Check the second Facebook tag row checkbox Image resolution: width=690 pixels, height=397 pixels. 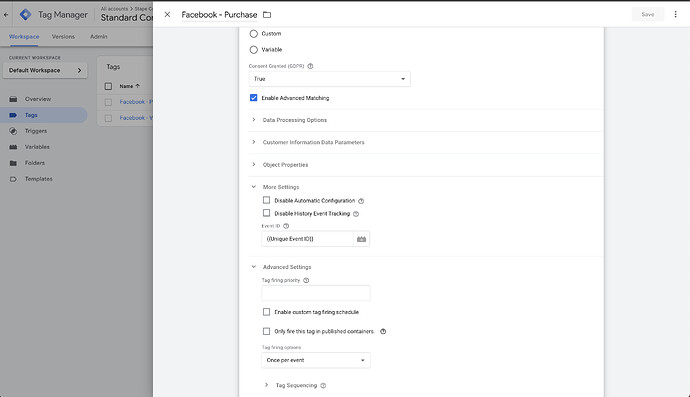(108, 118)
